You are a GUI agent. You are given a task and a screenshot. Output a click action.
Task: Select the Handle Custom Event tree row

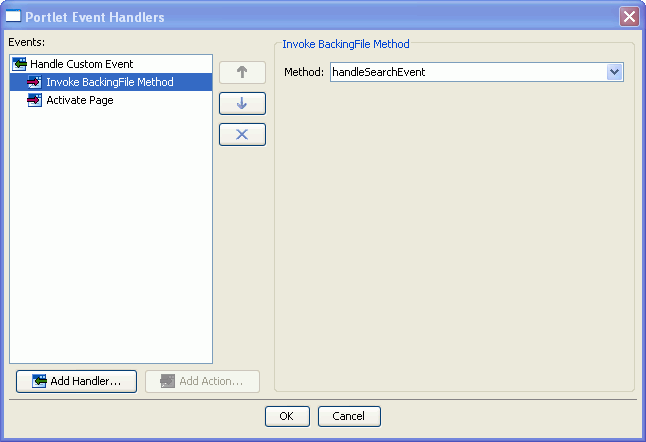pyautogui.click(x=111, y=64)
